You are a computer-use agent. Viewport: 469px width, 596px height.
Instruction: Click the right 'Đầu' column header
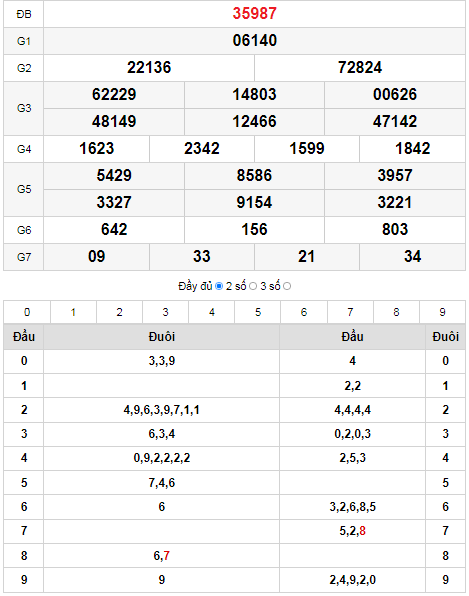[x=352, y=337]
